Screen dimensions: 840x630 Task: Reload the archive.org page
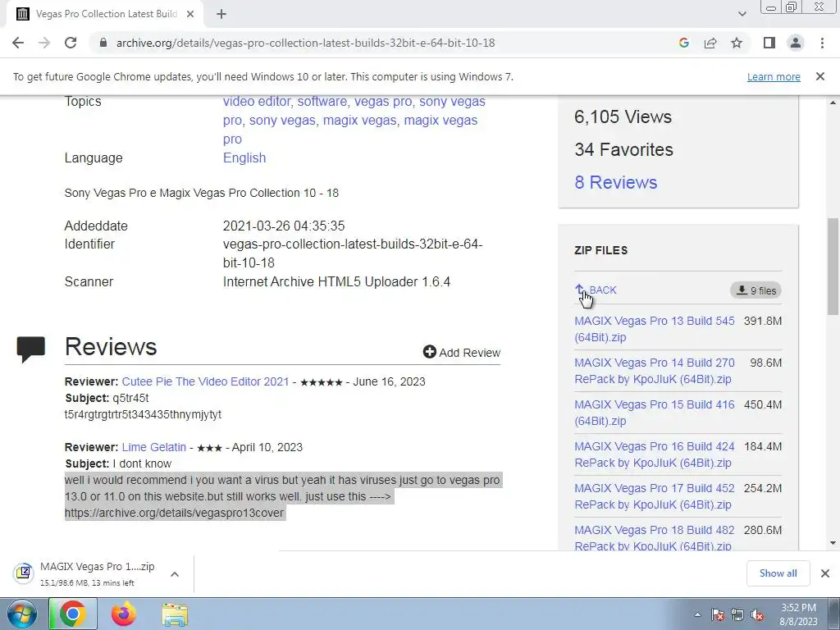point(71,43)
